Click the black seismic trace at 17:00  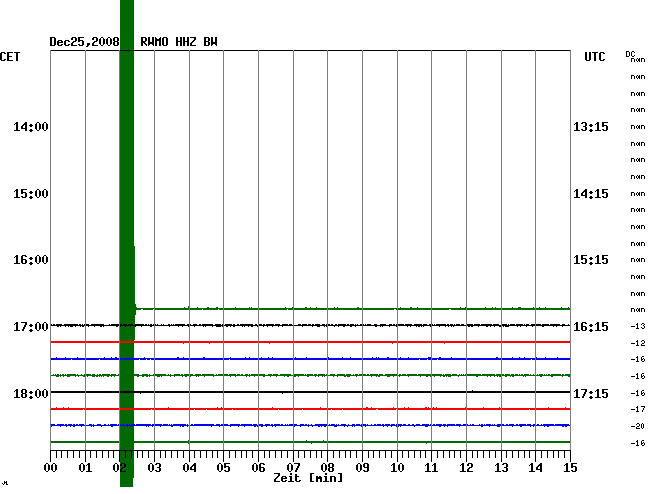(310, 325)
